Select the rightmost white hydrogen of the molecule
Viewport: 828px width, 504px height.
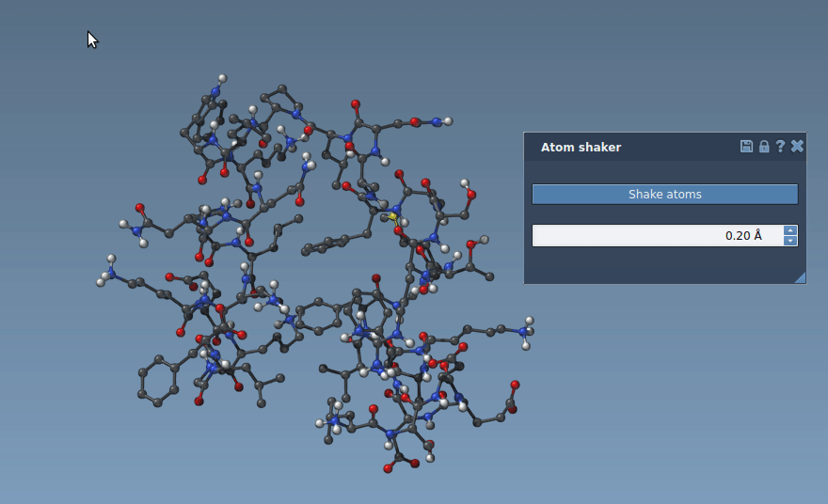530,321
